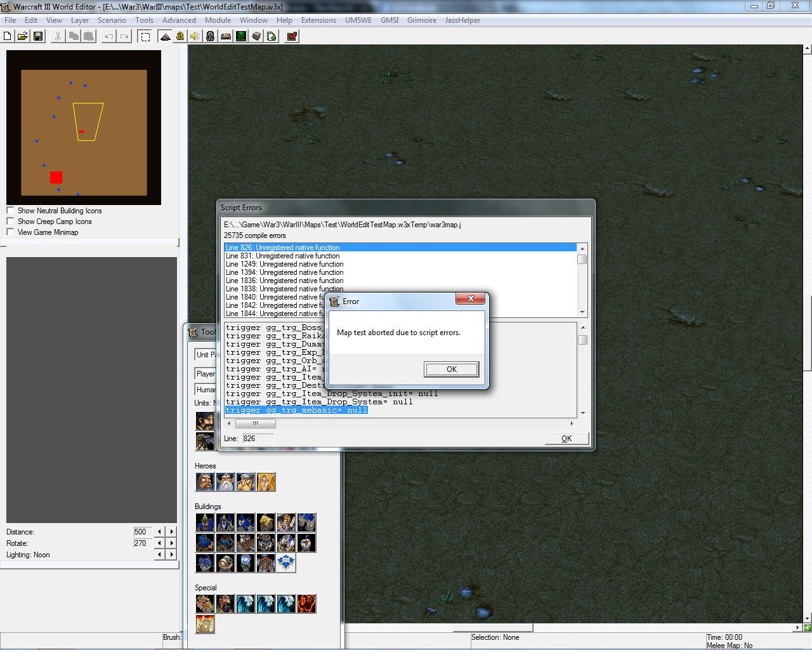
Task: Pick the Gryphon Aviary building icon
Action: 286,543
